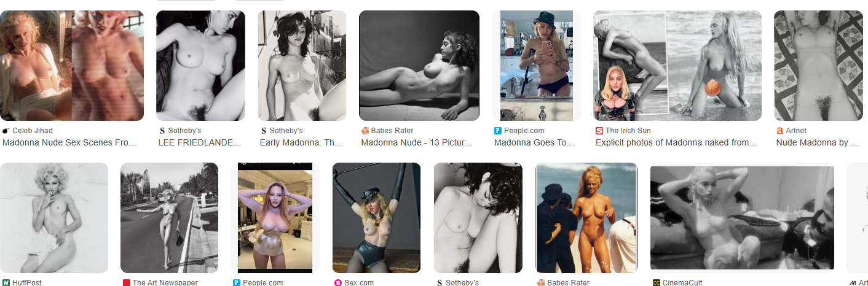
Task: Click the Sex.com pink favicon
Action: pos(337,282)
